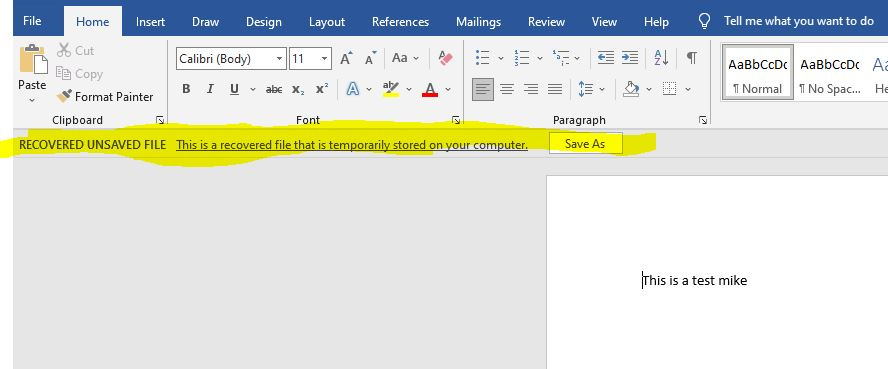This screenshot has width=888, height=369.
Task: Switch to the Design tab
Action: point(263,22)
